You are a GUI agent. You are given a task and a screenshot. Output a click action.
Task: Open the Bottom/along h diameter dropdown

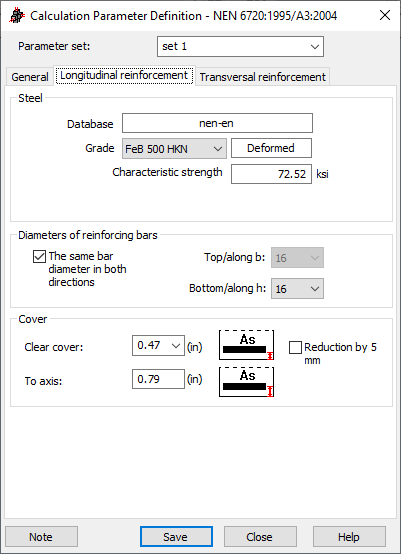297,289
